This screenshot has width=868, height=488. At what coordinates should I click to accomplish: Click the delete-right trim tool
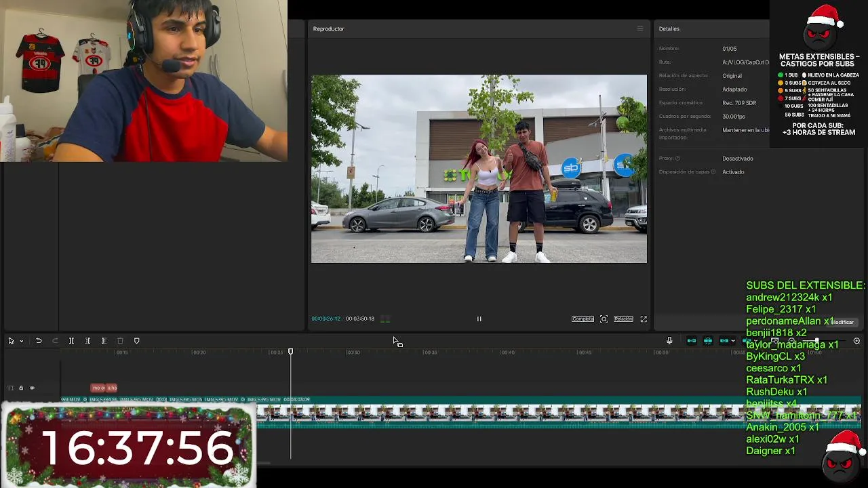pyautogui.click(x=104, y=341)
